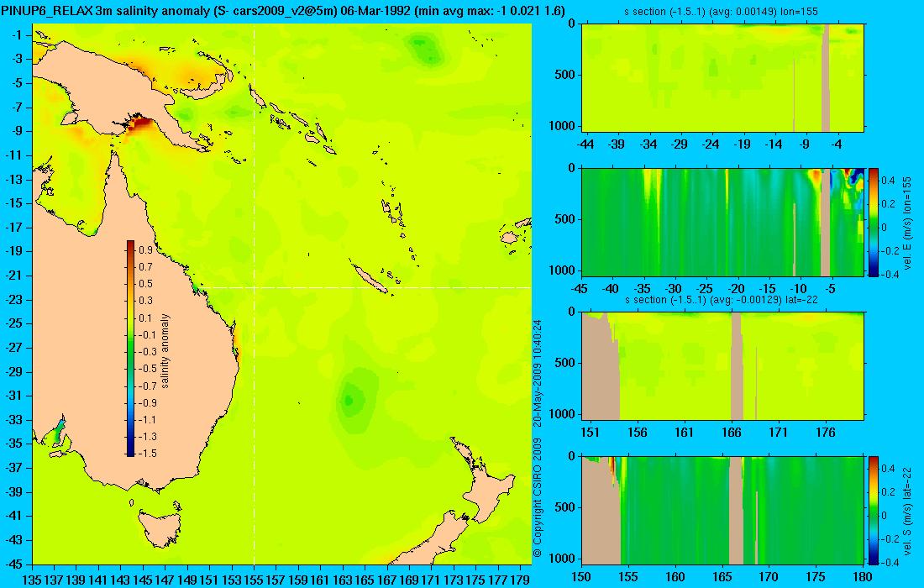Click the 's section' lat=-22 title

(722, 299)
